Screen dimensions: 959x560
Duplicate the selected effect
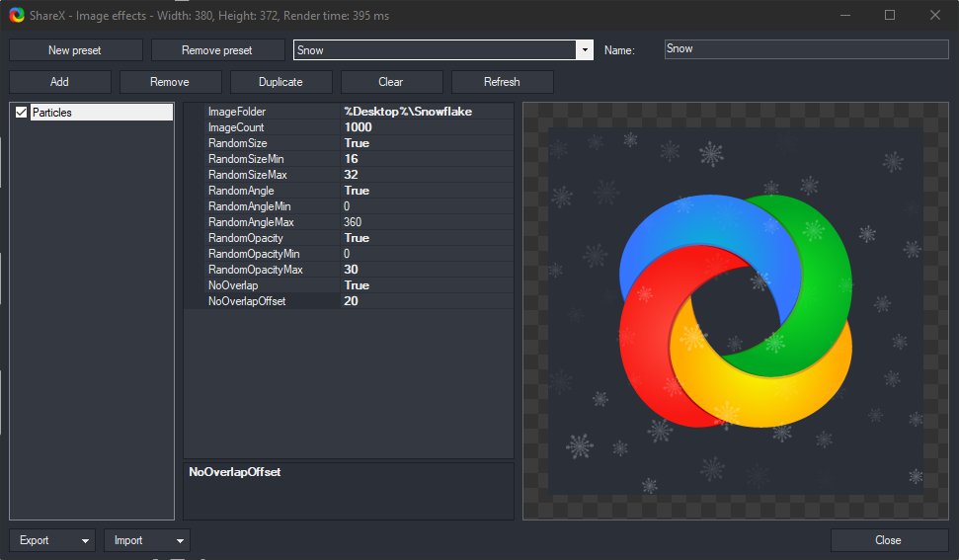tap(280, 82)
